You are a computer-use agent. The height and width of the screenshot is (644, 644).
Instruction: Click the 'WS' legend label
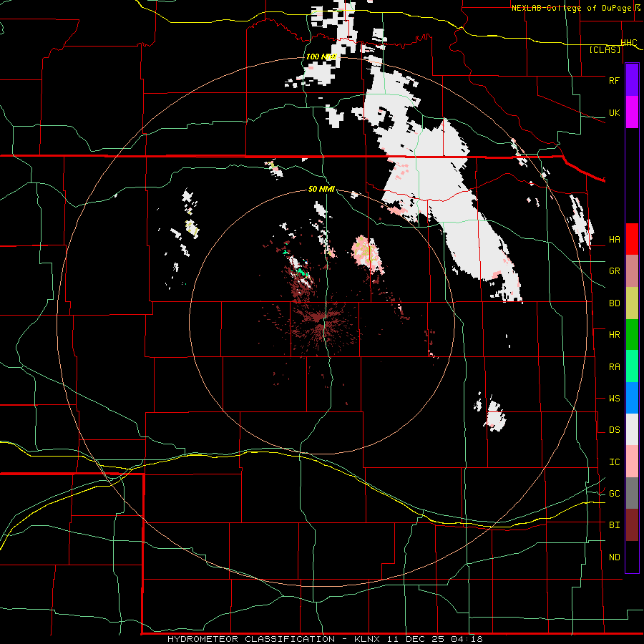(x=614, y=399)
